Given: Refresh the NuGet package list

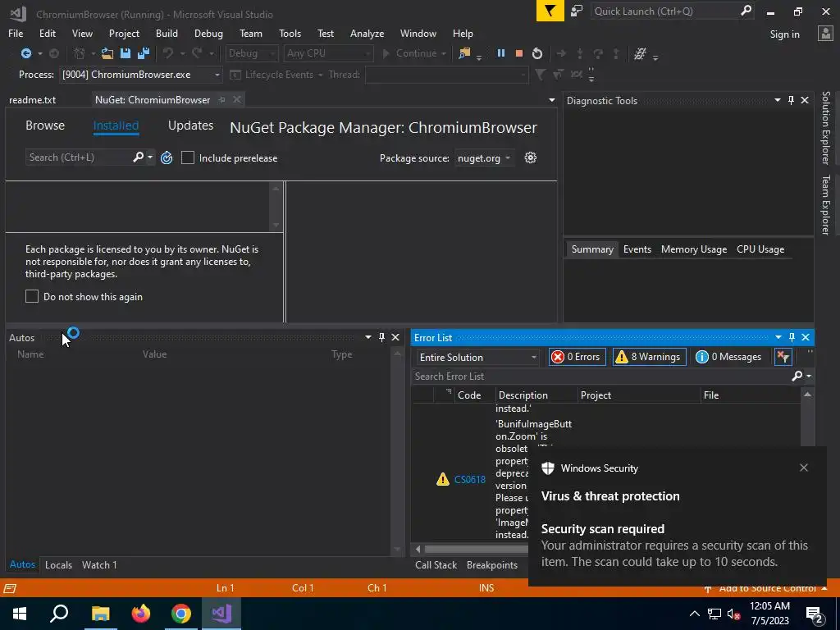Looking at the screenshot, I should click(167, 157).
